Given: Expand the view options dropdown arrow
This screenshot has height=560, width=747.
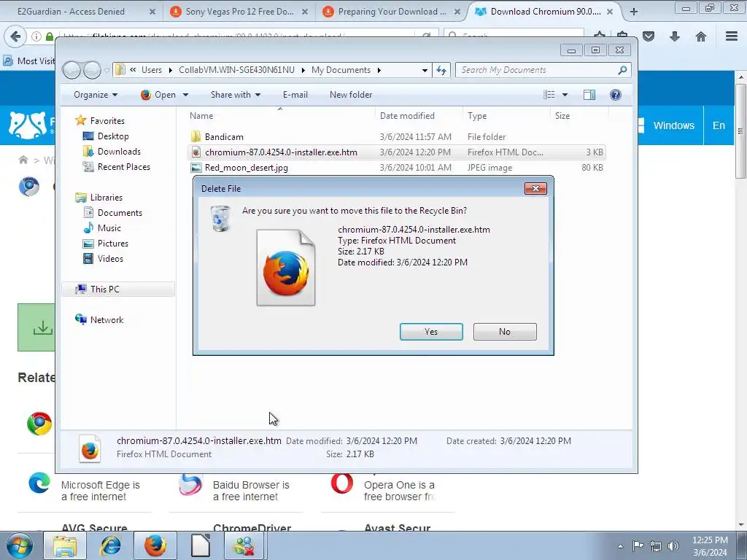Looking at the screenshot, I should click(565, 95).
